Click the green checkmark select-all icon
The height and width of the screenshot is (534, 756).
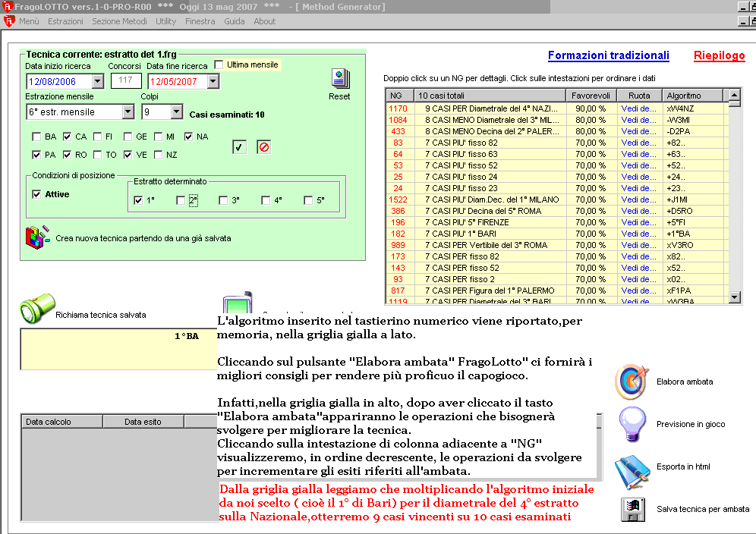239,147
